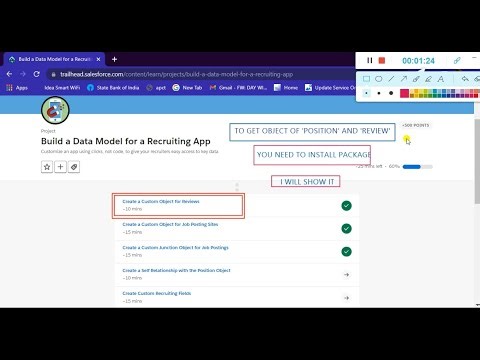This screenshot has height=360, width=480.
Task: Close the Build a Data Model tab
Action: tap(98, 59)
